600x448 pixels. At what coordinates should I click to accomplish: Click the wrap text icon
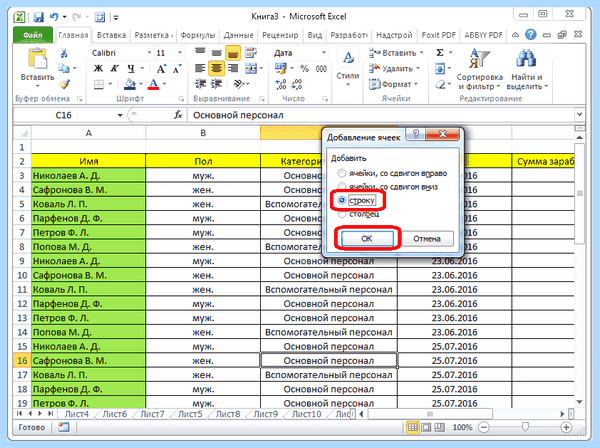[x=251, y=53]
